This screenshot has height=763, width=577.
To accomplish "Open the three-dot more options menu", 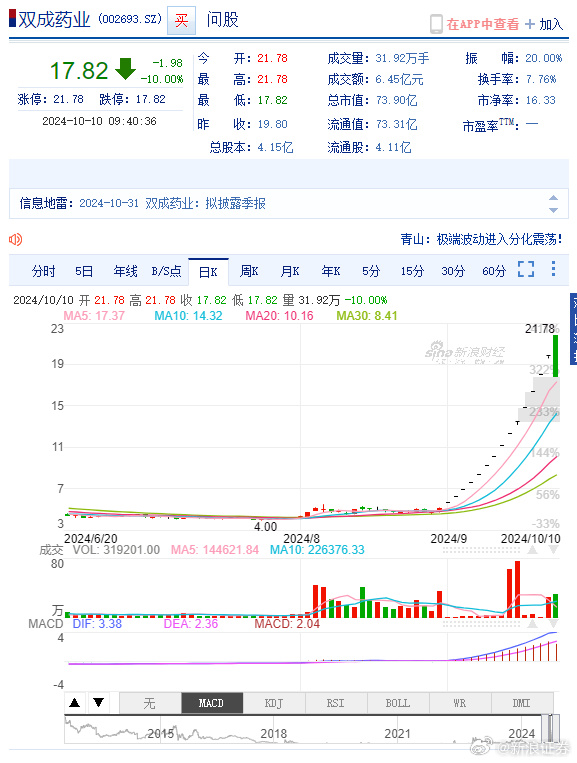I will click(553, 269).
